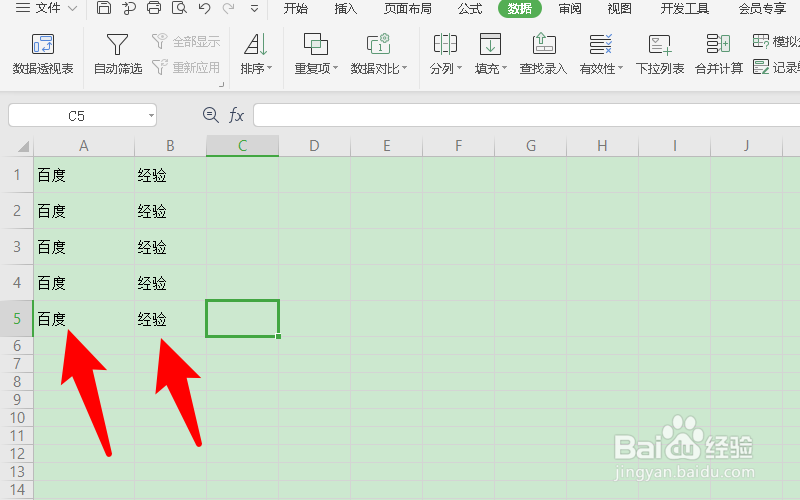The height and width of the screenshot is (500, 800).
Task: Switch to the 视图 tab
Action: pos(619,9)
